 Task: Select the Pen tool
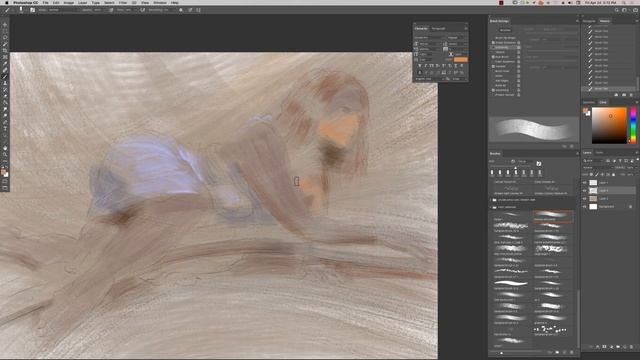[5, 122]
